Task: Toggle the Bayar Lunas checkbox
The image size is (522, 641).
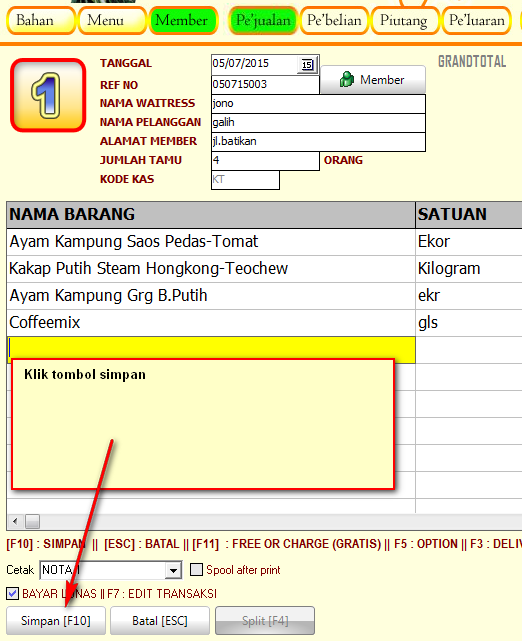Action: click(x=13, y=593)
